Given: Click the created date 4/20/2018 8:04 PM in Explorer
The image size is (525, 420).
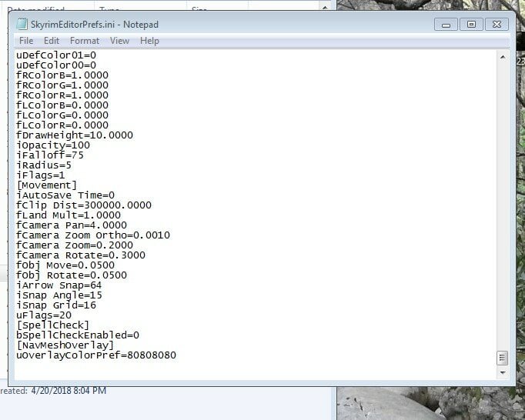Looking at the screenshot, I should click(69, 391).
